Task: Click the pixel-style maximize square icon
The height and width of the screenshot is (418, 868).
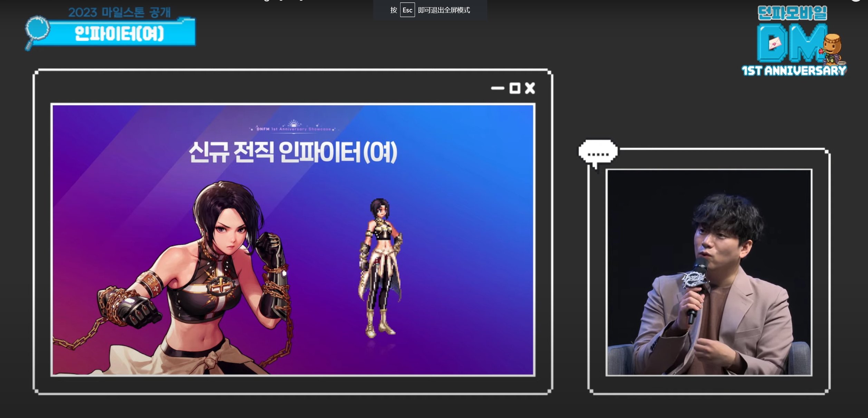Action: pos(515,88)
